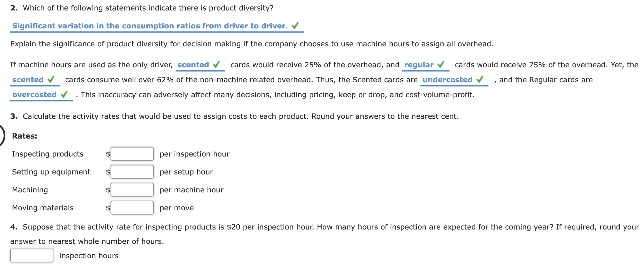Click the Machining rate input box

[132, 189]
